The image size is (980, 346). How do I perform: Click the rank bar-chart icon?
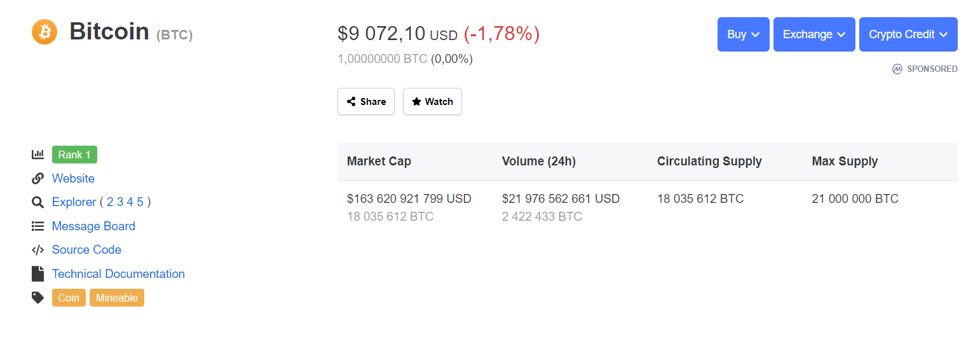pyautogui.click(x=37, y=155)
